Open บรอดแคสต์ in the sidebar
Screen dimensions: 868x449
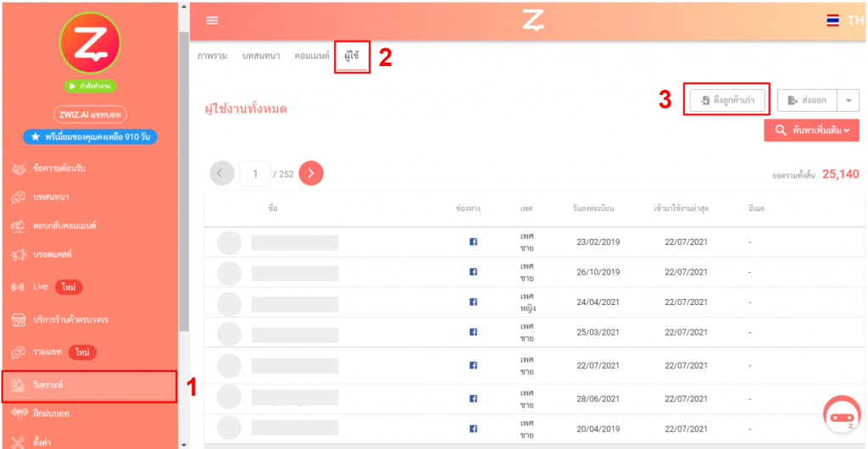point(88,254)
